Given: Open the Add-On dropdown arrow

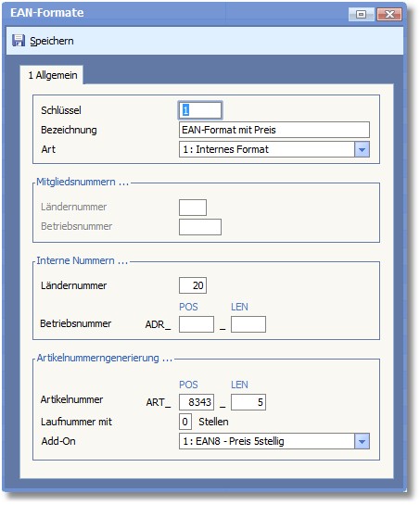Looking at the screenshot, I should (x=362, y=441).
